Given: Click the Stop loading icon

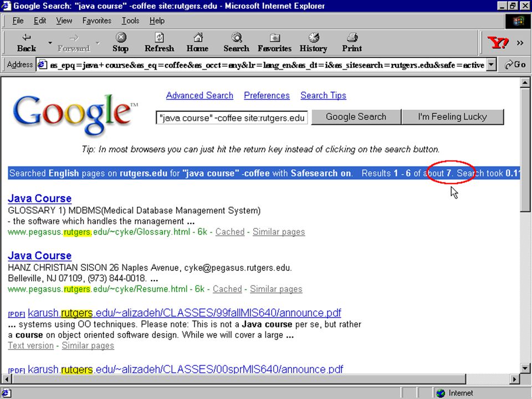Looking at the screenshot, I should [x=120, y=43].
